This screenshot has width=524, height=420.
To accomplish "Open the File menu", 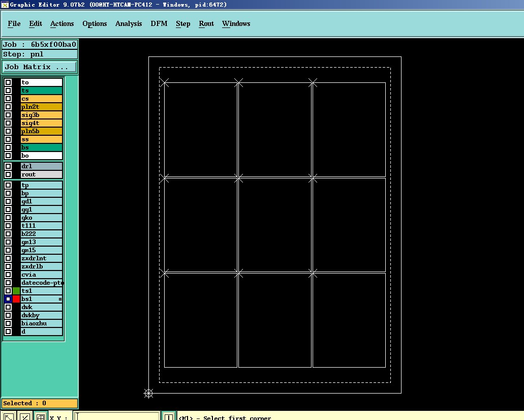I will 14,24.
